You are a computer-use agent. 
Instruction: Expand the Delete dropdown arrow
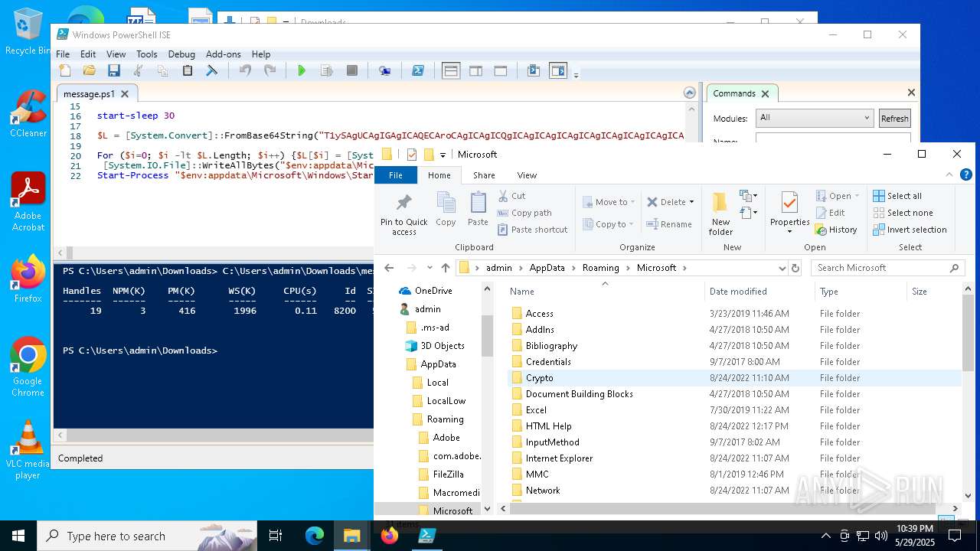click(x=691, y=202)
